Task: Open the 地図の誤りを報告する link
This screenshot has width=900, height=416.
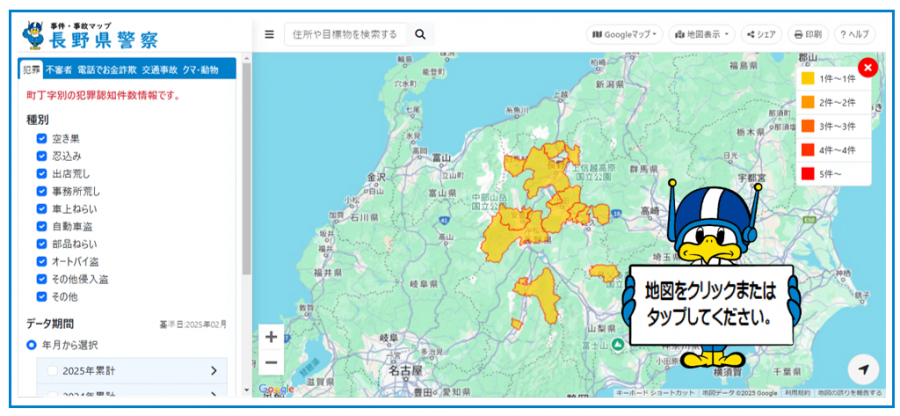Action: (x=849, y=393)
